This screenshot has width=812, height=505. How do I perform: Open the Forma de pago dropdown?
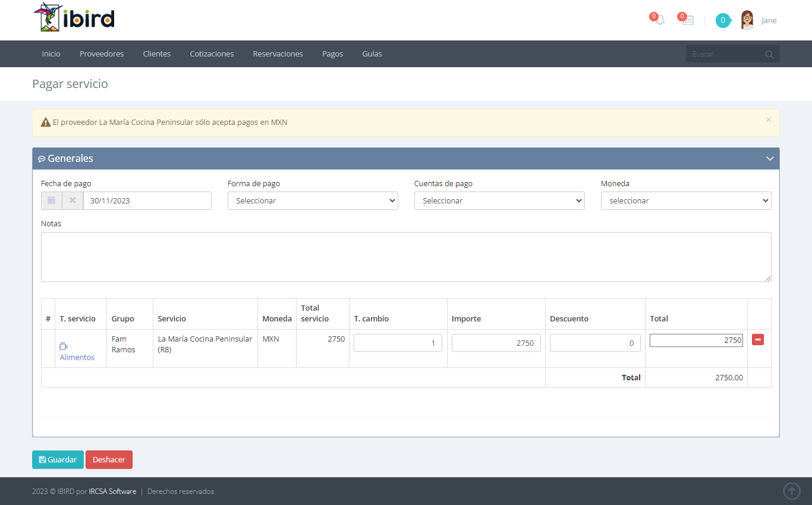pyautogui.click(x=313, y=200)
